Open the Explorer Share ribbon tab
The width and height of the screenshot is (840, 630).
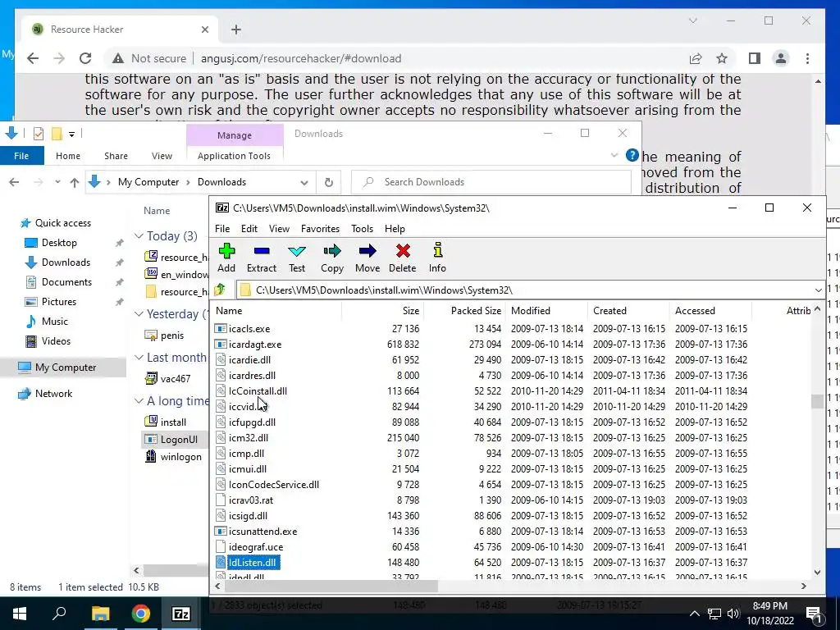click(116, 156)
